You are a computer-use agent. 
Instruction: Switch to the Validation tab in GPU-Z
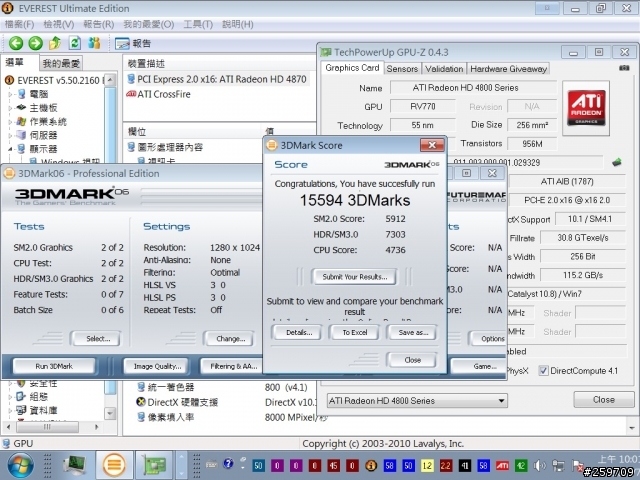point(444,69)
